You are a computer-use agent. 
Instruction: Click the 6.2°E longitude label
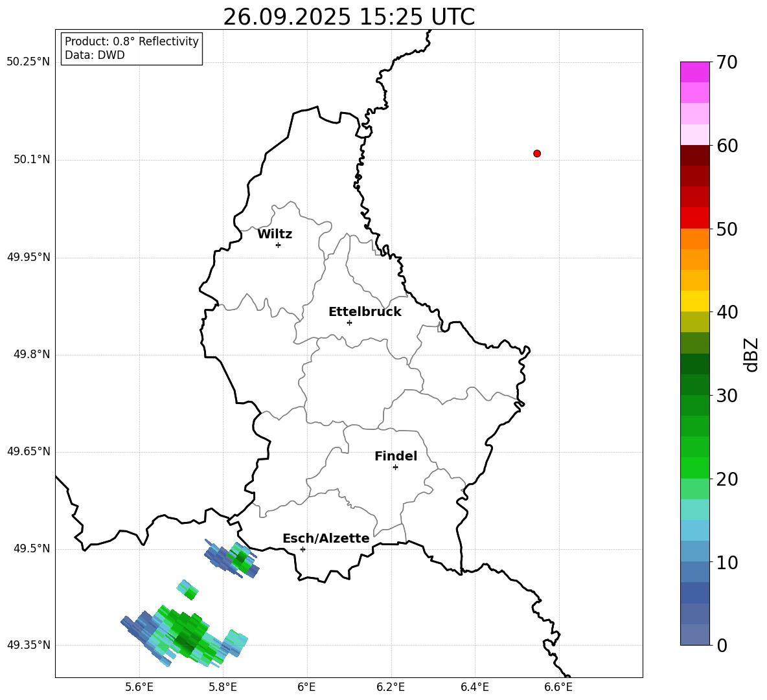point(391,687)
